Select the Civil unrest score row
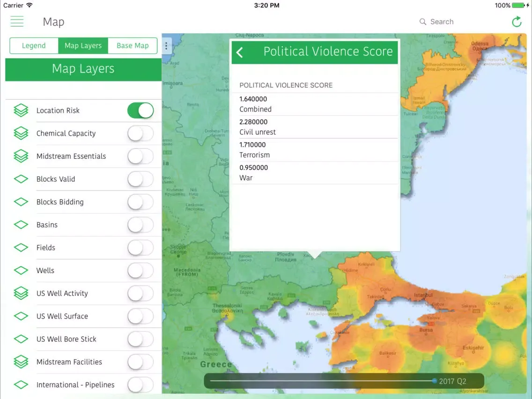The width and height of the screenshot is (532, 399). [315, 127]
